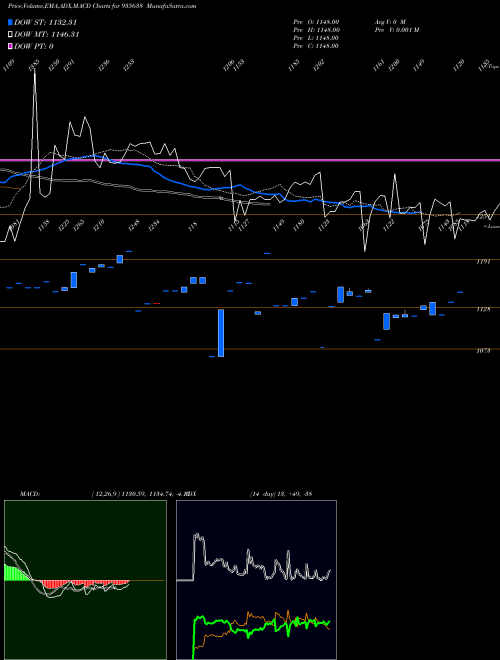
Task: Click the 1263 low label under the line
Action: (79, 225)
